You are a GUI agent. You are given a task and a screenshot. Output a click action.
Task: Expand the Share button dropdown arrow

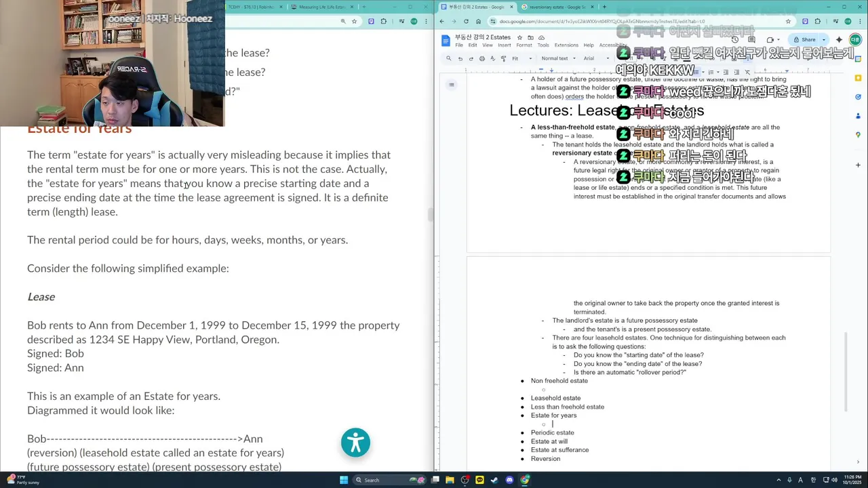(x=823, y=39)
